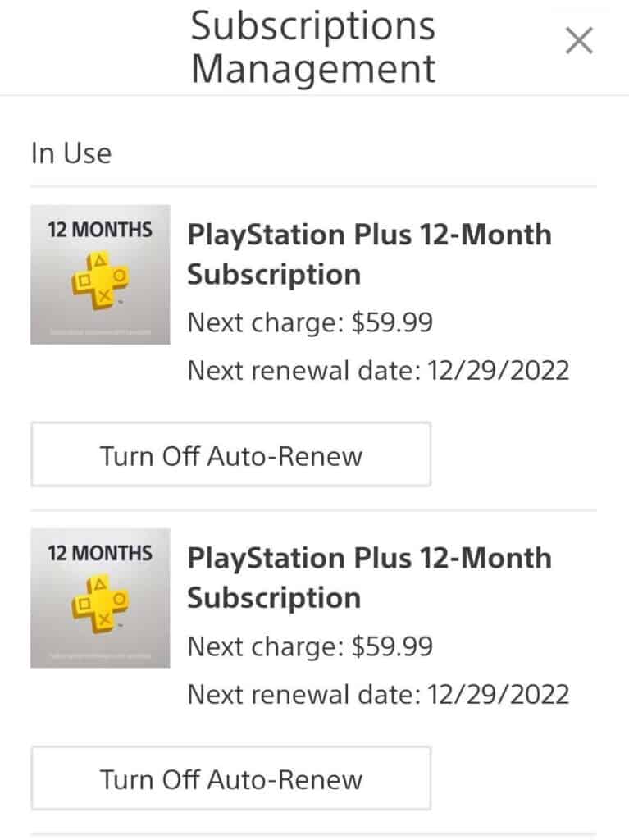Click the yellow PlayStation Plus logo in first subscription
629x840 pixels.
101,281
